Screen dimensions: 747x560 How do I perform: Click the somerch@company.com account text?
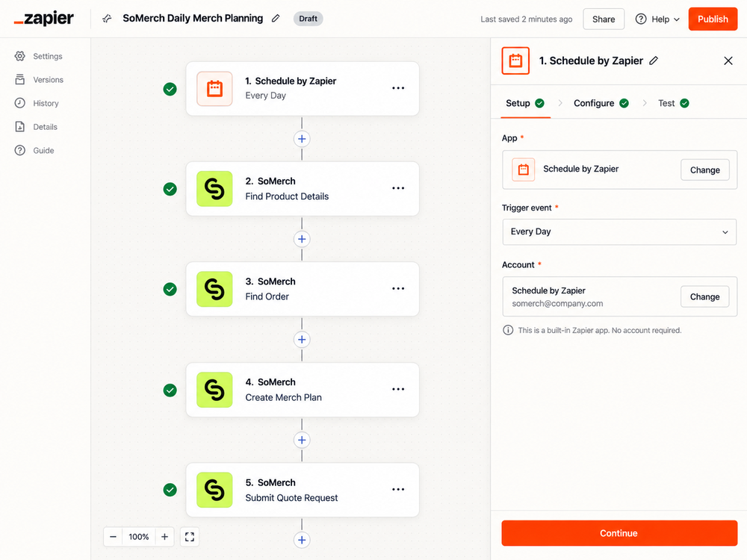[557, 304]
